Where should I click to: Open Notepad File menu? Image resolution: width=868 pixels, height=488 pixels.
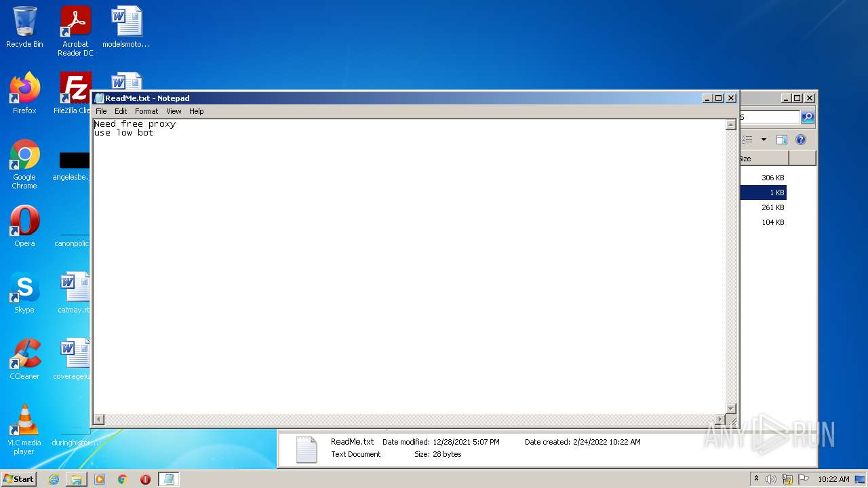[101, 111]
